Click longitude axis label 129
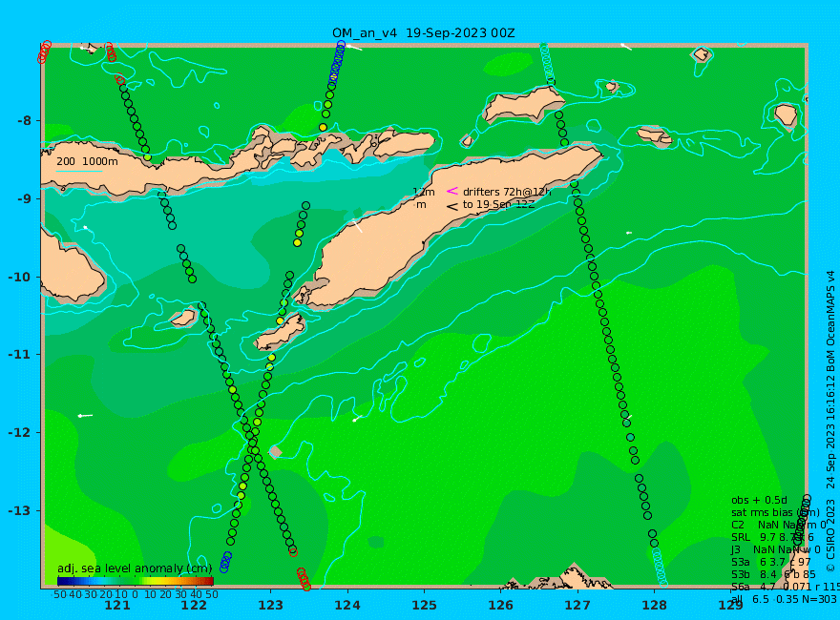 pyautogui.click(x=731, y=605)
